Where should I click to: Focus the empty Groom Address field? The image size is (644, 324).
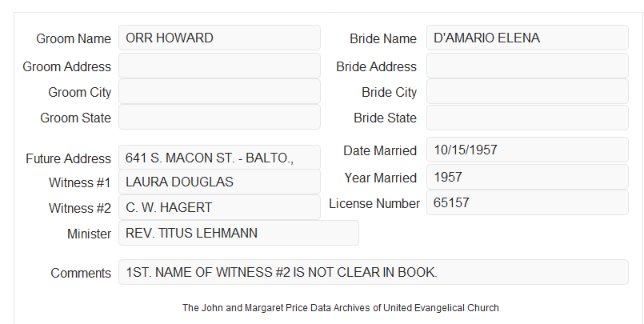(219, 66)
